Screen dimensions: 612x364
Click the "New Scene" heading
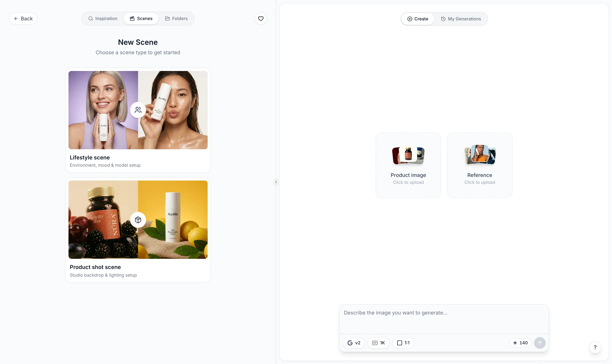138,42
